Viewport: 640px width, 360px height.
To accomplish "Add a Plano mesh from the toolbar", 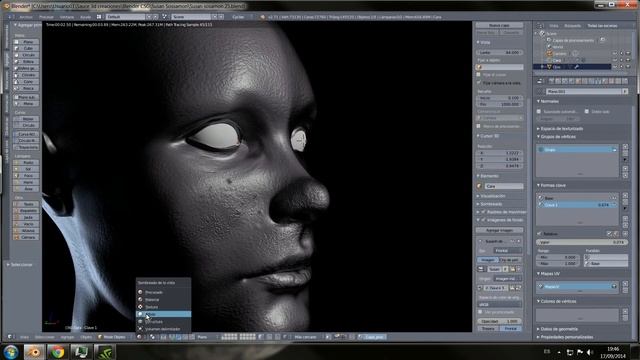I will 27,42.
